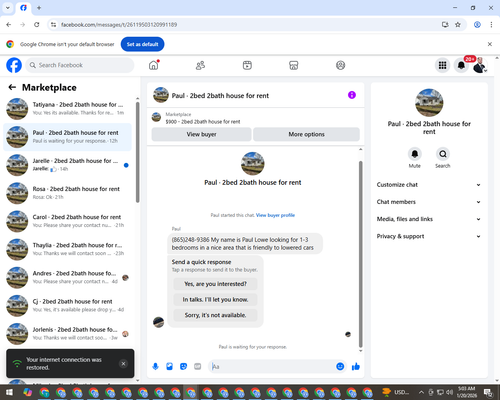Open the View buyer profile link
500x400 pixels.
pyautogui.click(x=275, y=215)
